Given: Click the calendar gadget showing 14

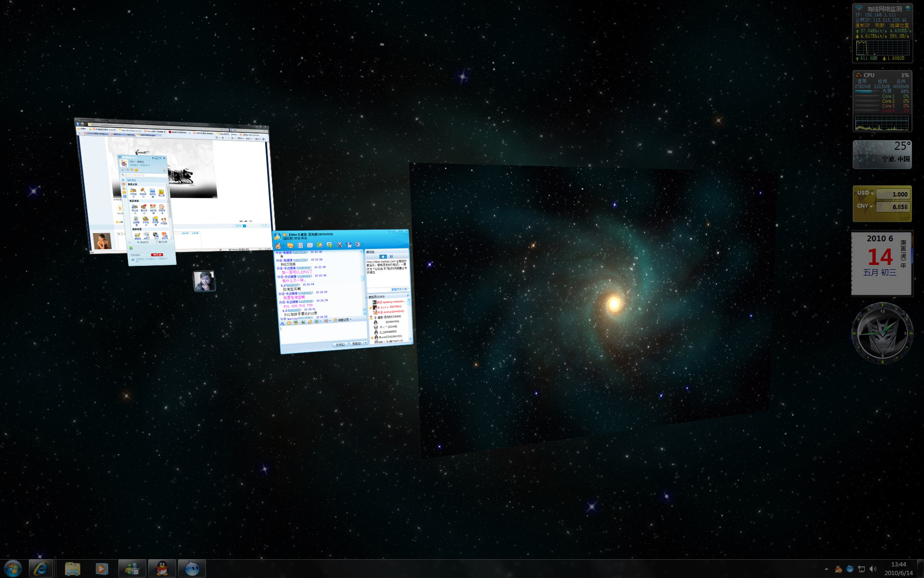Looking at the screenshot, I should pos(882,263).
